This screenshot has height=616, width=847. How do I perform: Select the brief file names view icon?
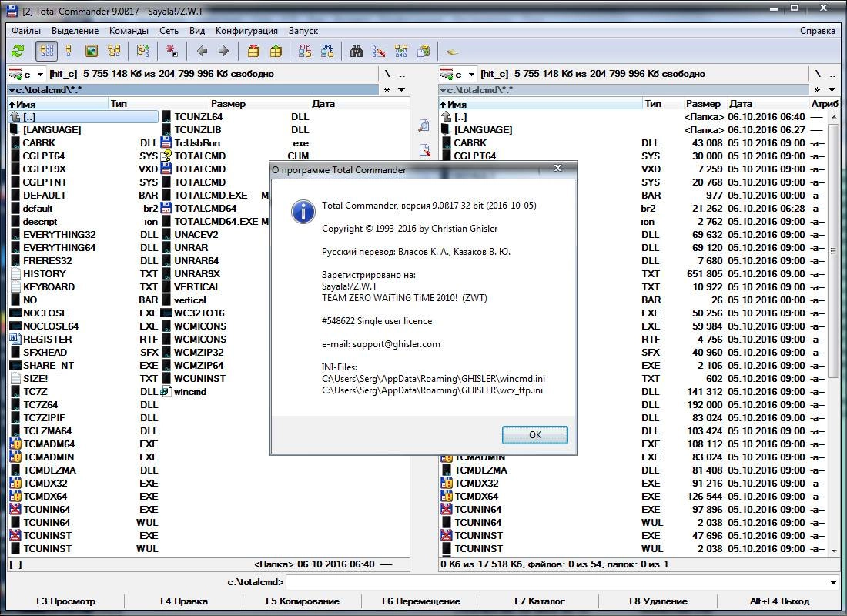47,52
